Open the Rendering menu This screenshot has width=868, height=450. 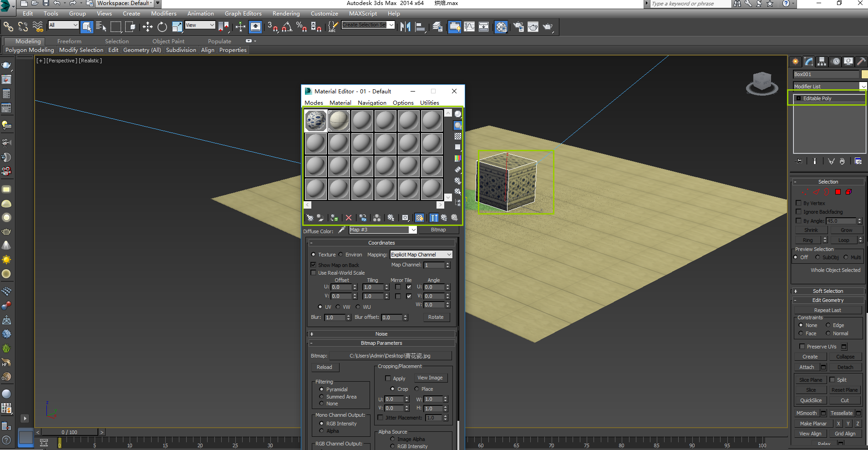(x=286, y=13)
